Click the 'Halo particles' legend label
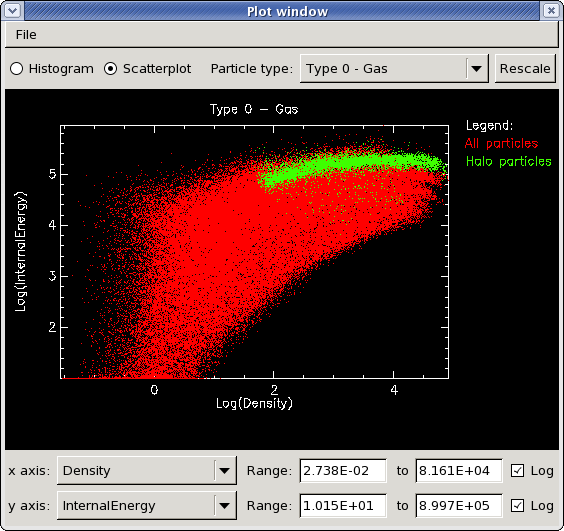 click(509, 162)
